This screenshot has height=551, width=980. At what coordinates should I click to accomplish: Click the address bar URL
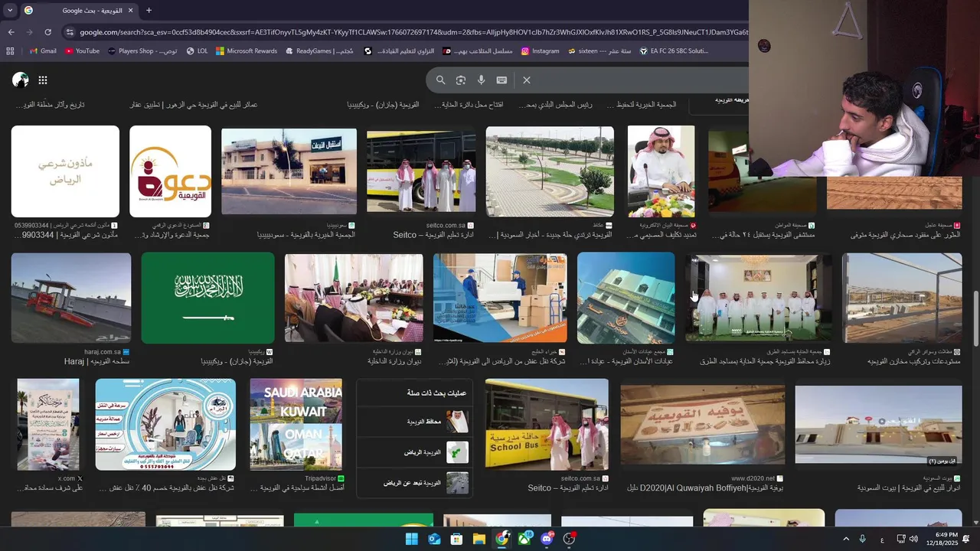(413, 32)
